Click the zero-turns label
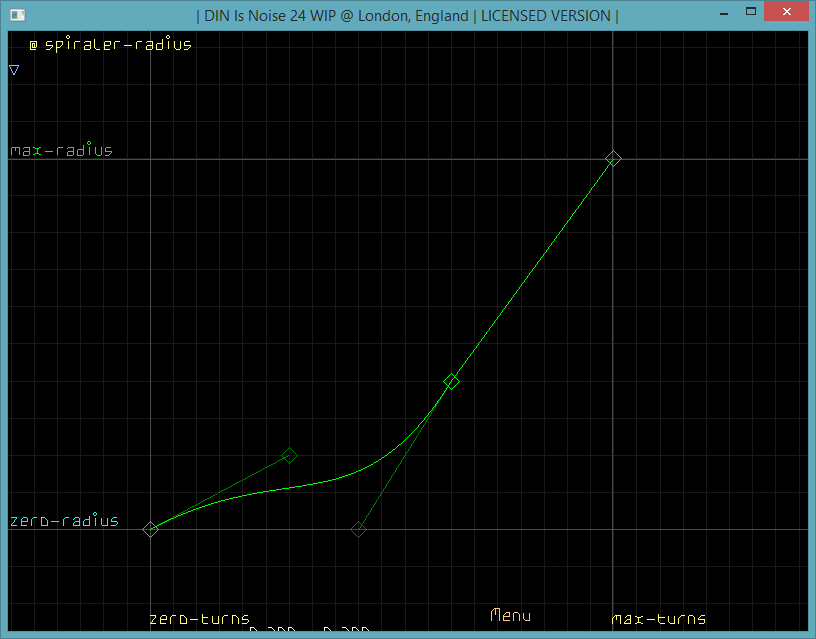 (x=199, y=619)
